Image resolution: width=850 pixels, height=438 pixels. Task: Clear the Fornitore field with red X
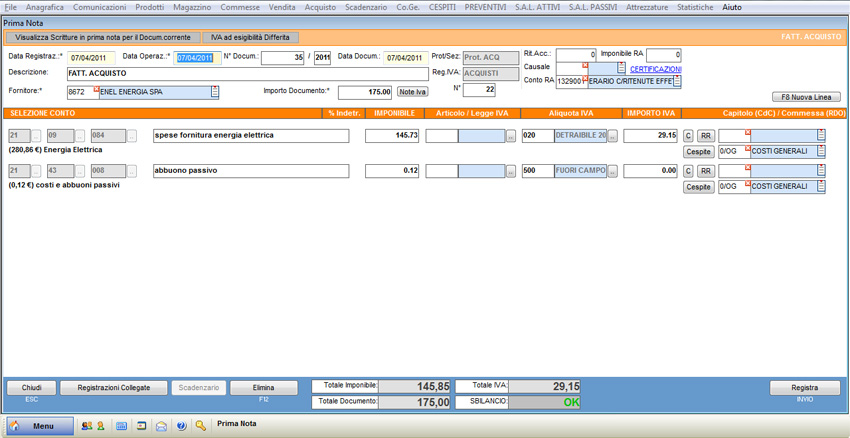click(x=96, y=89)
